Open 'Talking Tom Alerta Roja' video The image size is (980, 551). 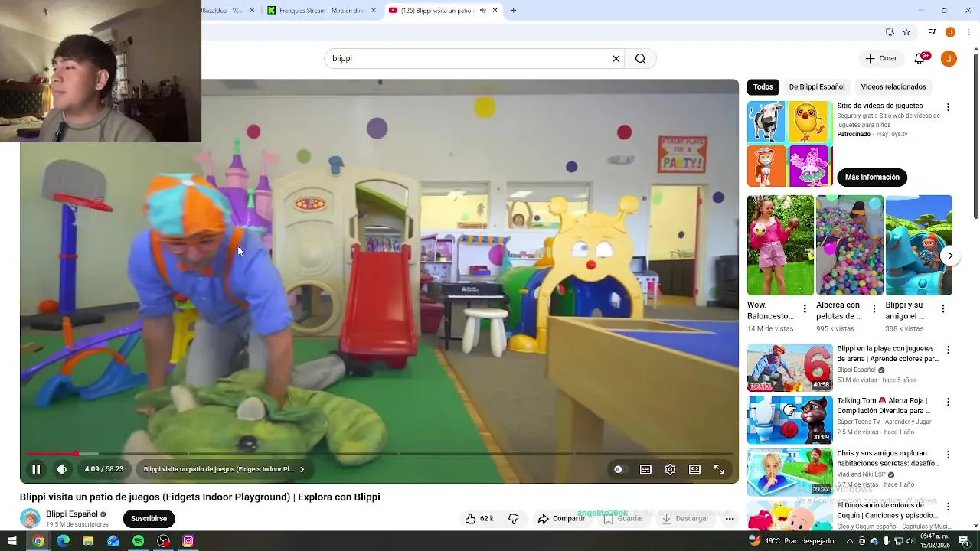pyautogui.click(x=790, y=420)
